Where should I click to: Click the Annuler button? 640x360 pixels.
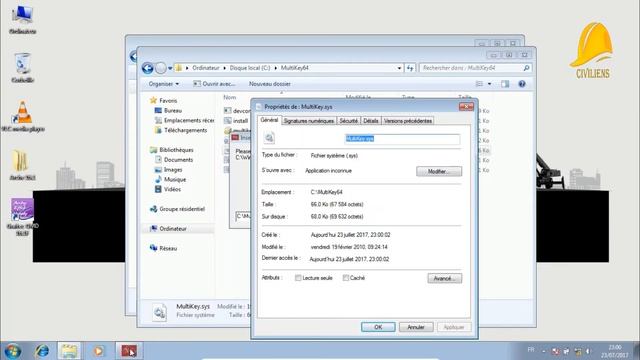click(416, 327)
